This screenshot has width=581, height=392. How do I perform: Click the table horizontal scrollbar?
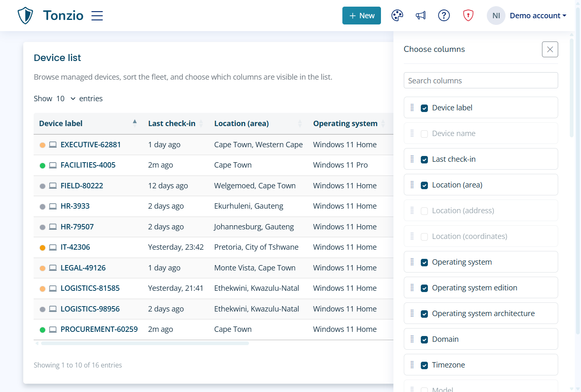(x=145, y=343)
